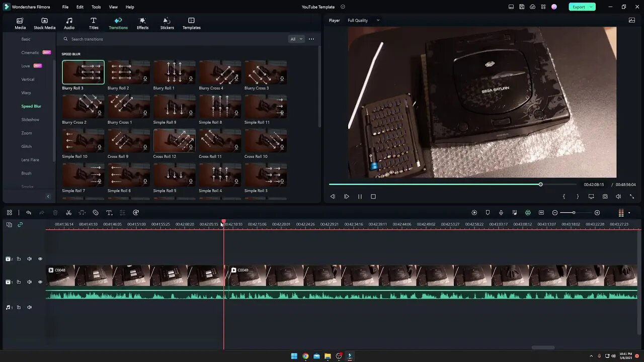The image size is (644, 362).
Task: Mute audio track 1
Action: click(x=29, y=307)
